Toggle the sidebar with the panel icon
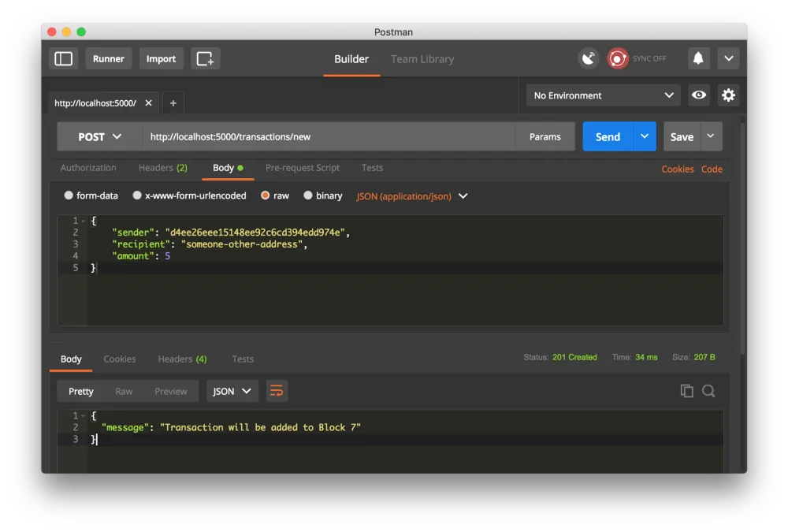The width and height of the screenshot is (788, 532). click(x=63, y=58)
